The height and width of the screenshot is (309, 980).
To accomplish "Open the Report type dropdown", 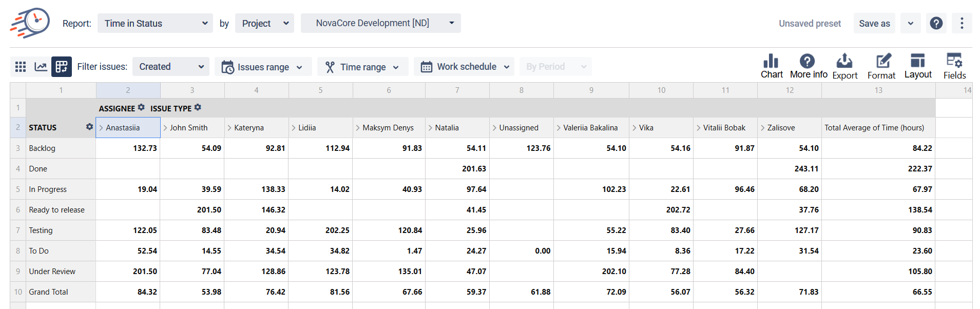I will click(x=155, y=24).
